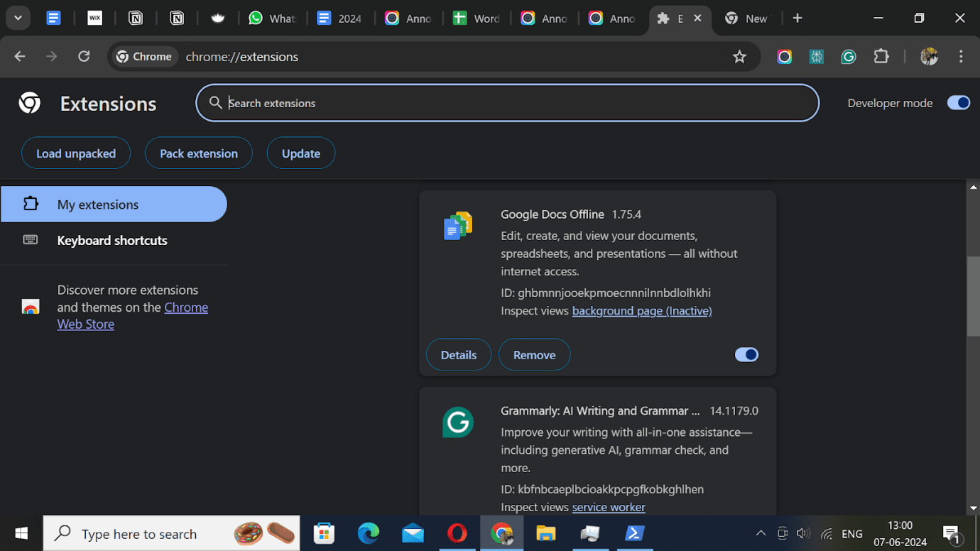980x551 pixels.
Task: Remove the Google Docs Offline extension
Action: coord(534,354)
